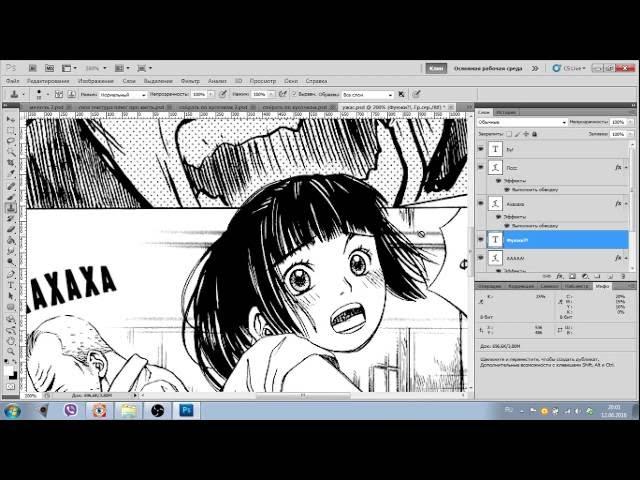Toggle stroke effect visibility under second layer

[507, 190]
